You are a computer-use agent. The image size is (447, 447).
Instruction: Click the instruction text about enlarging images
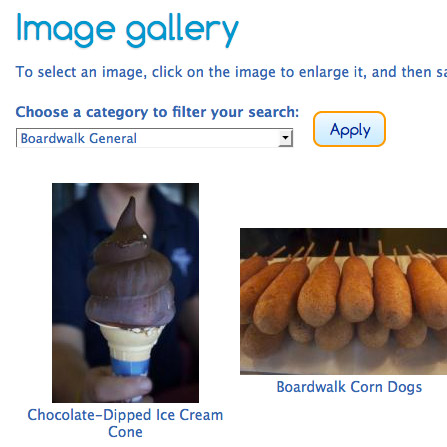231,72
